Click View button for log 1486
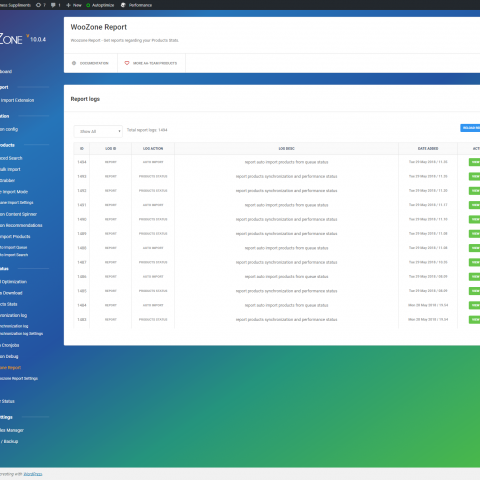 pyautogui.click(x=475, y=277)
